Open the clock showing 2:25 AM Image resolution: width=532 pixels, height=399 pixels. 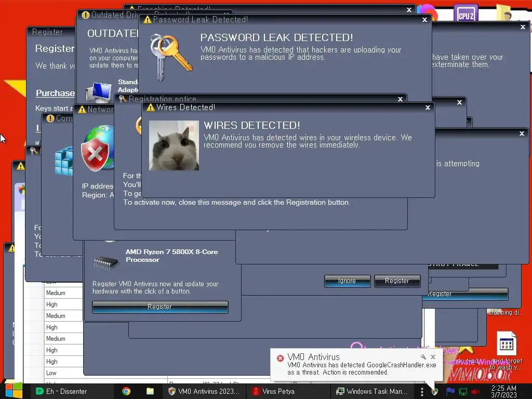click(x=503, y=391)
